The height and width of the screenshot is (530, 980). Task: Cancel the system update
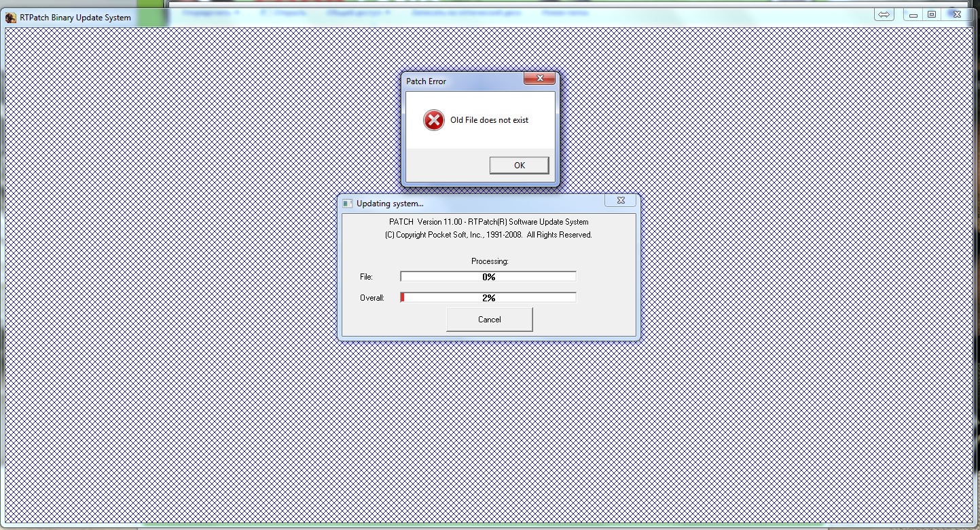coord(489,320)
